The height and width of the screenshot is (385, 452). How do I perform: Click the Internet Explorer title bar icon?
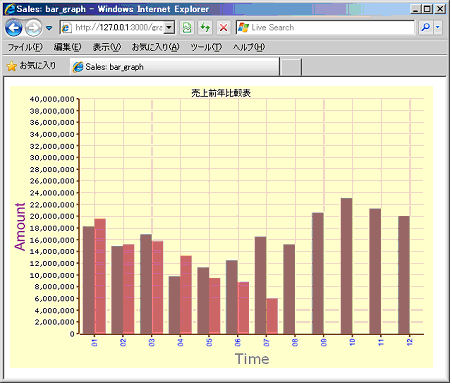(x=10, y=9)
